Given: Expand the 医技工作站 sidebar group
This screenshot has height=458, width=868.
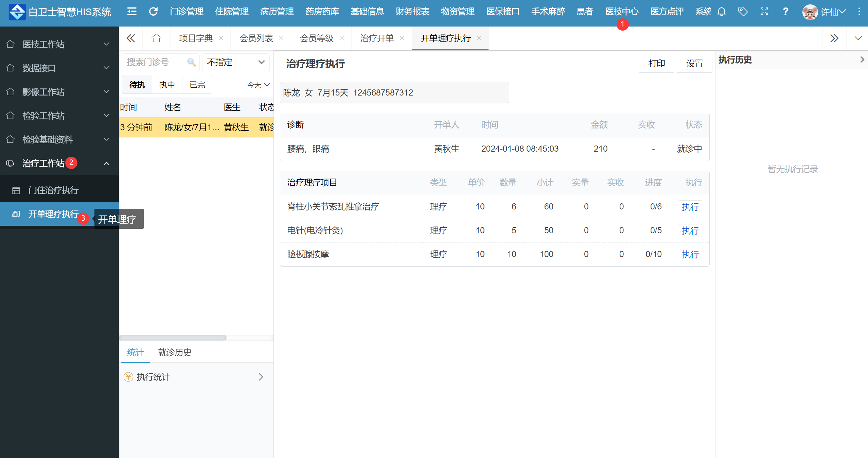Looking at the screenshot, I should (x=59, y=44).
